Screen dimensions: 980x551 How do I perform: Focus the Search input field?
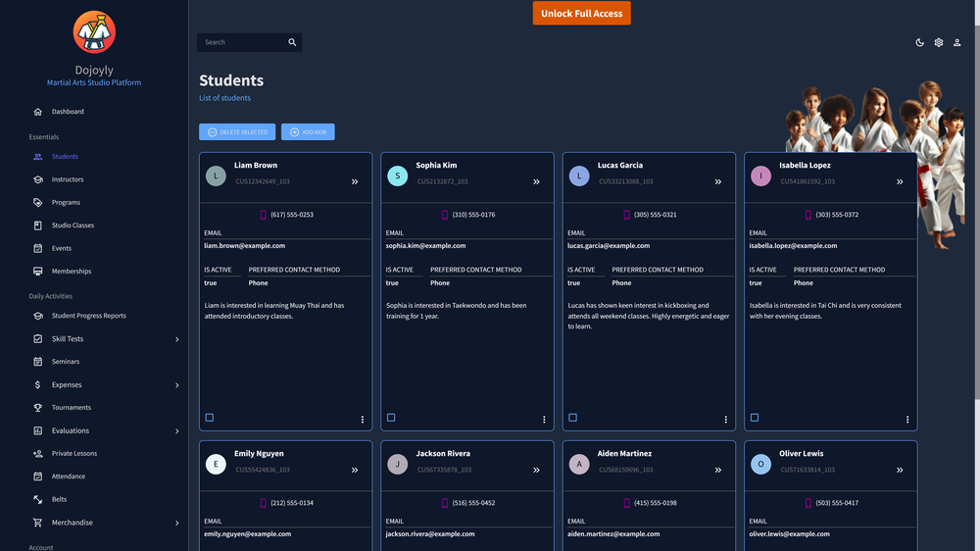pyautogui.click(x=242, y=42)
